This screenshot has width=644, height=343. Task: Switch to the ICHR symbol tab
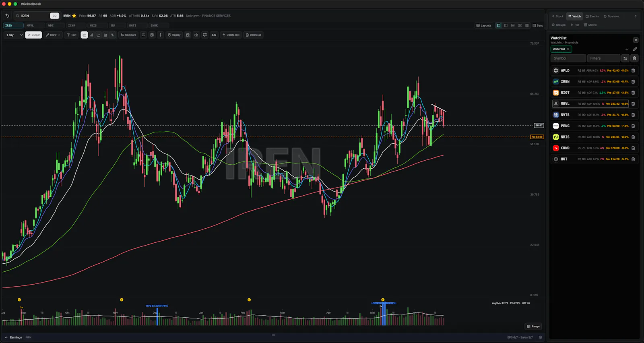pos(76,25)
